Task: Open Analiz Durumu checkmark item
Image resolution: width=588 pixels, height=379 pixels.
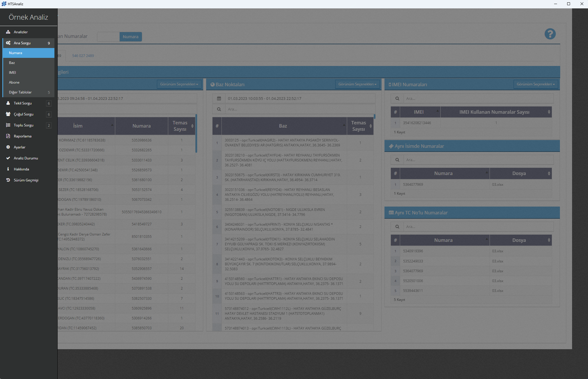Action: pyautogui.click(x=28, y=158)
